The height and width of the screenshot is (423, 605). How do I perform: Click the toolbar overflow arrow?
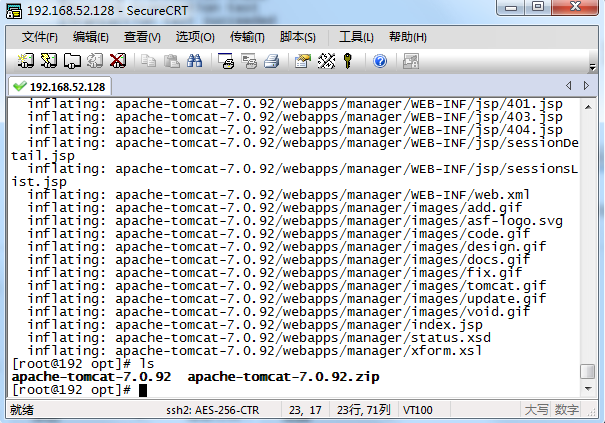[592, 68]
